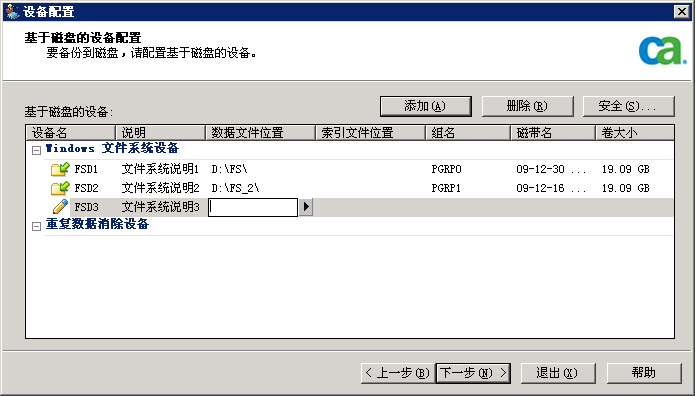This screenshot has height=396, width=695.
Task: Go back with 上一步(B) button
Action: coord(398,373)
